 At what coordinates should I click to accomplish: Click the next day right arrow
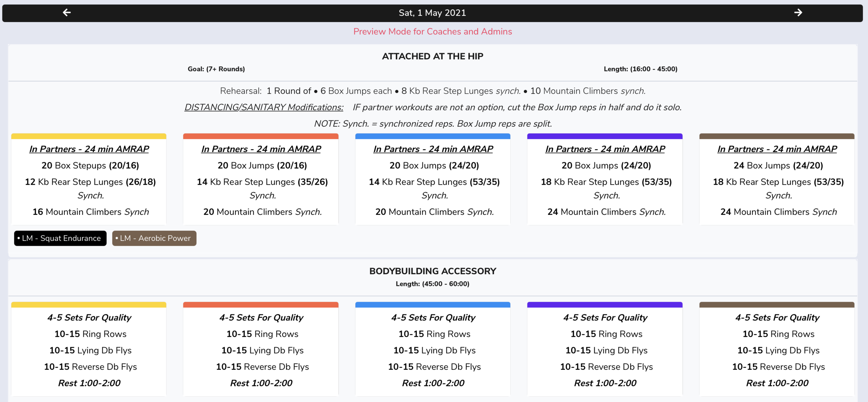tap(798, 13)
